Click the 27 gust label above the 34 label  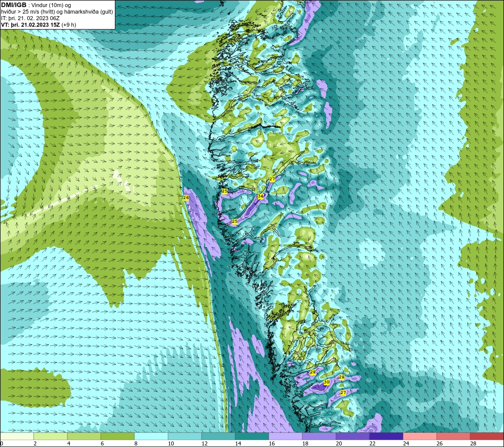272,179
